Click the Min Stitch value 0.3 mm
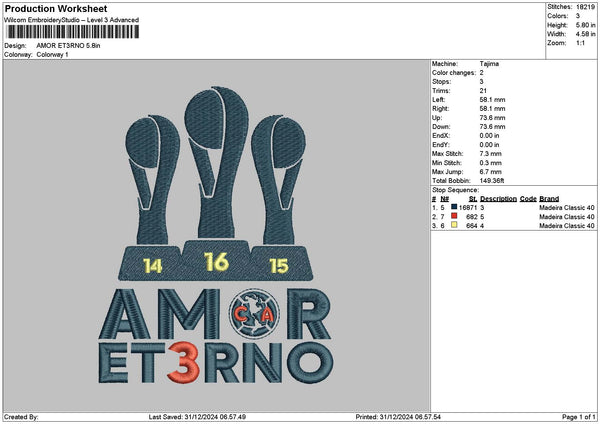This screenshot has width=600, height=424. pos(491,163)
